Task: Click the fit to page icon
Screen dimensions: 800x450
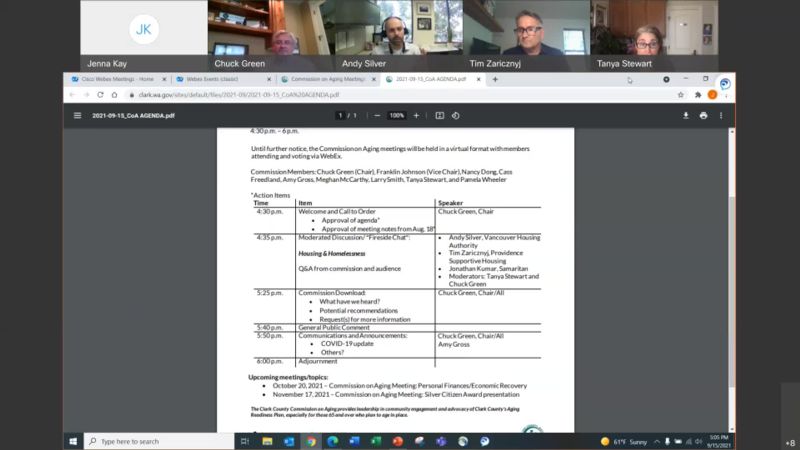Action: 439,115
